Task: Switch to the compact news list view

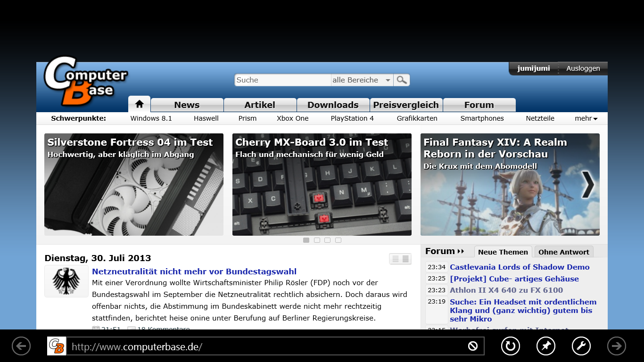Action: pyautogui.click(x=395, y=259)
